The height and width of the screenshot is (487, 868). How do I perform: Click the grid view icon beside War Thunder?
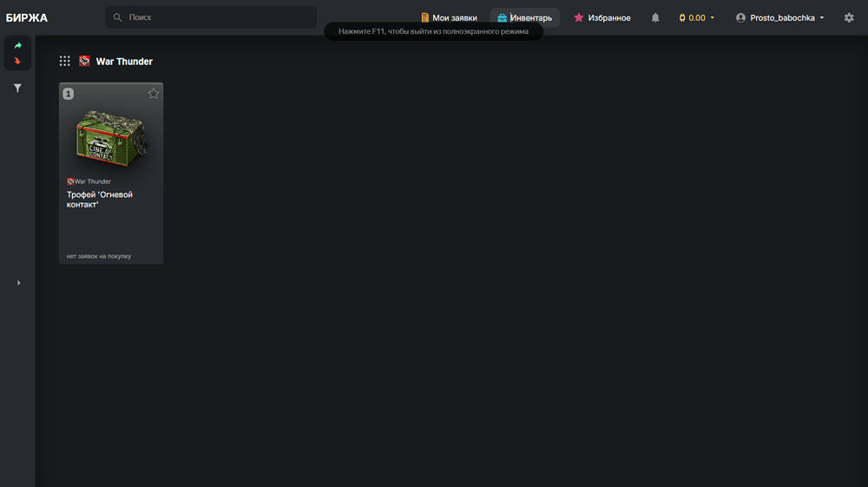pyautogui.click(x=65, y=61)
